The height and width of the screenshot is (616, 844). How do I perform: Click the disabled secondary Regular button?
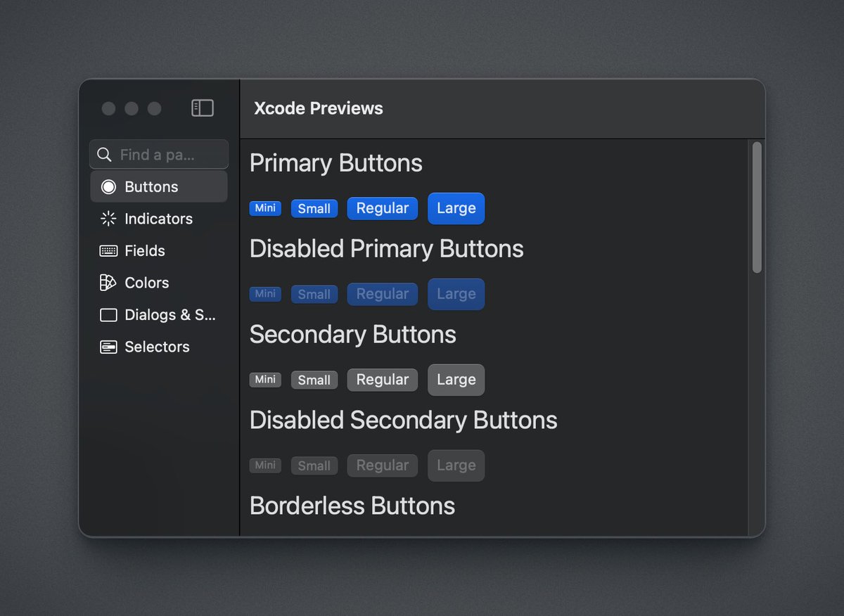(x=383, y=466)
